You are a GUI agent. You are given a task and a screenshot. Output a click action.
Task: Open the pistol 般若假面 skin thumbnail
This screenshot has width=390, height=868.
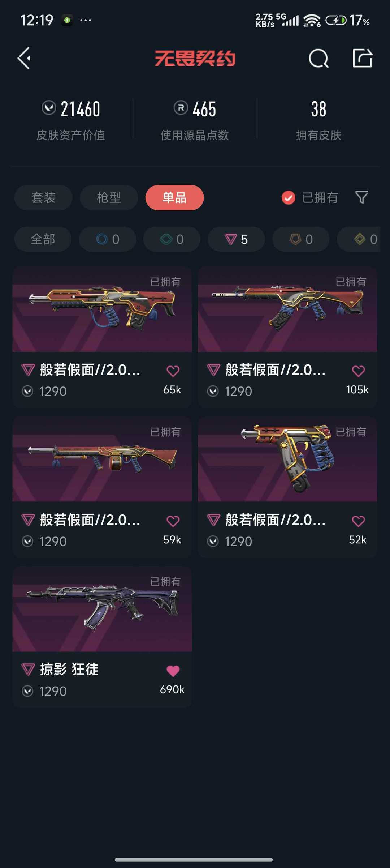pos(287,459)
